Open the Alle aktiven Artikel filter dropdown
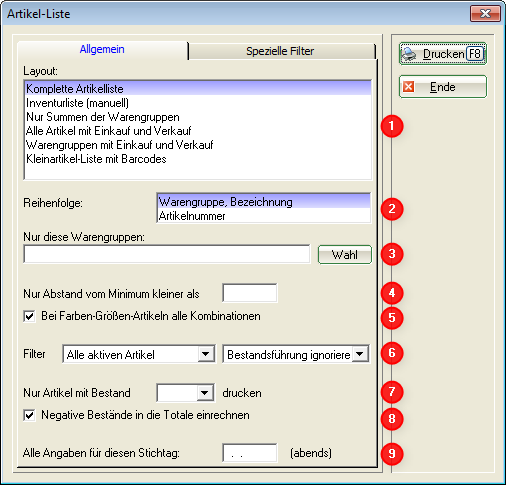 tap(206, 354)
